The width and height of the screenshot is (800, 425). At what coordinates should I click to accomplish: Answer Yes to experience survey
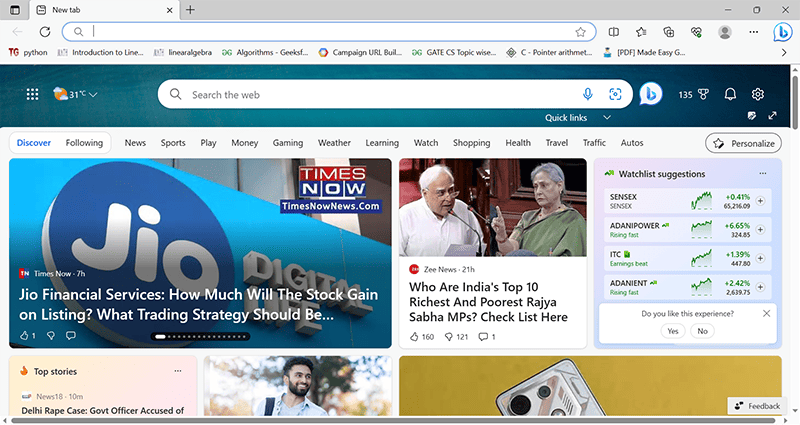pyautogui.click(x=672, y=331)
